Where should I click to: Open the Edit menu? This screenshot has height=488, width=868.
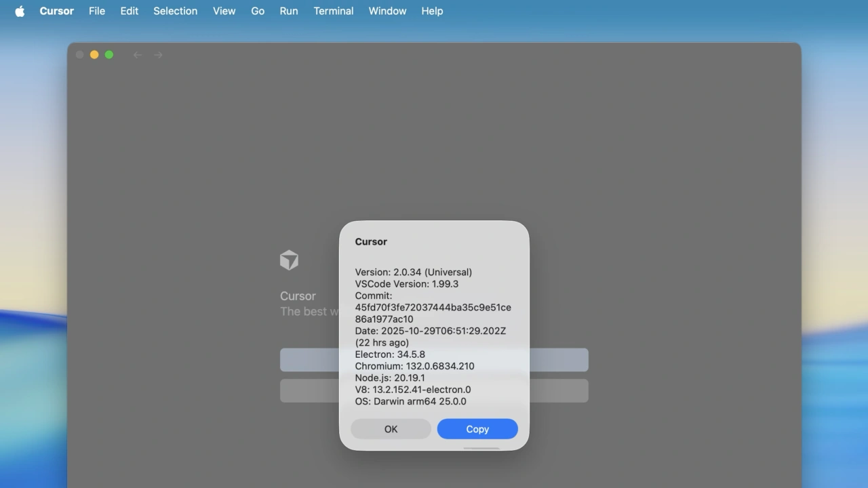point(129,11)
